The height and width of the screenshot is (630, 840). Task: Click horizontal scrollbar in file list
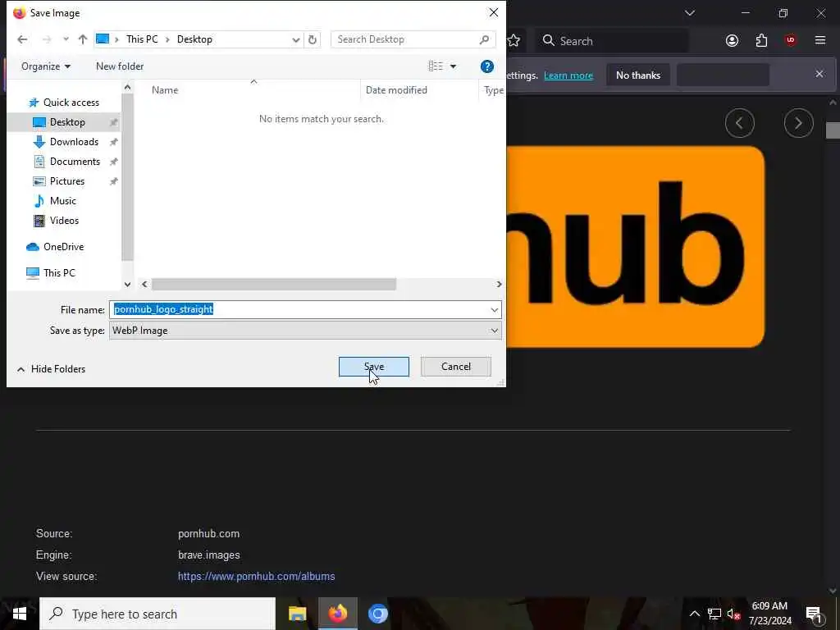click(x=274, y=284)
